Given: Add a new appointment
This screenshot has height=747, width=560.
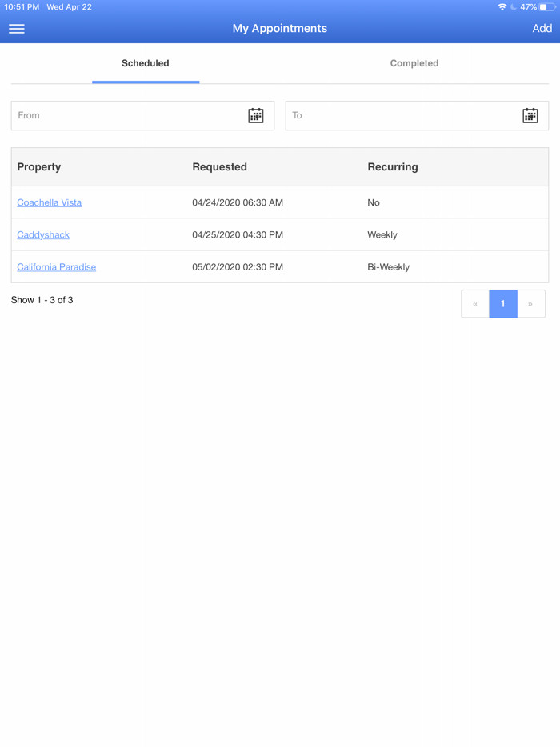Looking at the screenshot, I should tap(542, 29).
